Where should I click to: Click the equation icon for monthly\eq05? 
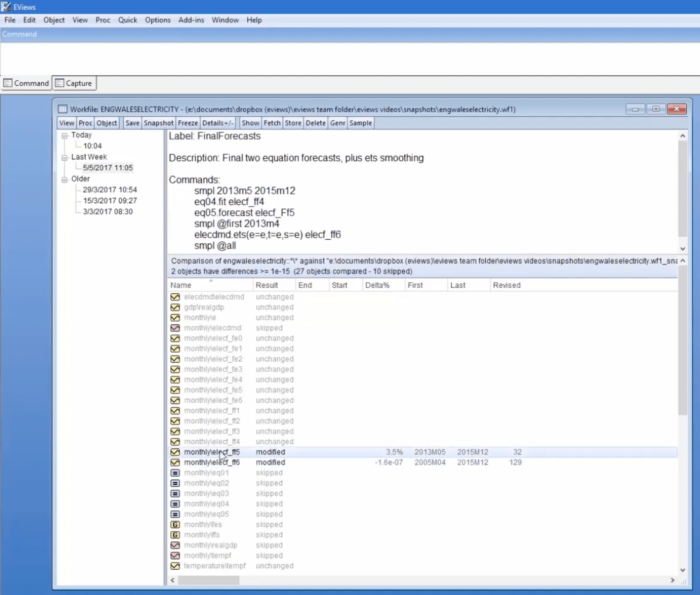click(175, 514)
